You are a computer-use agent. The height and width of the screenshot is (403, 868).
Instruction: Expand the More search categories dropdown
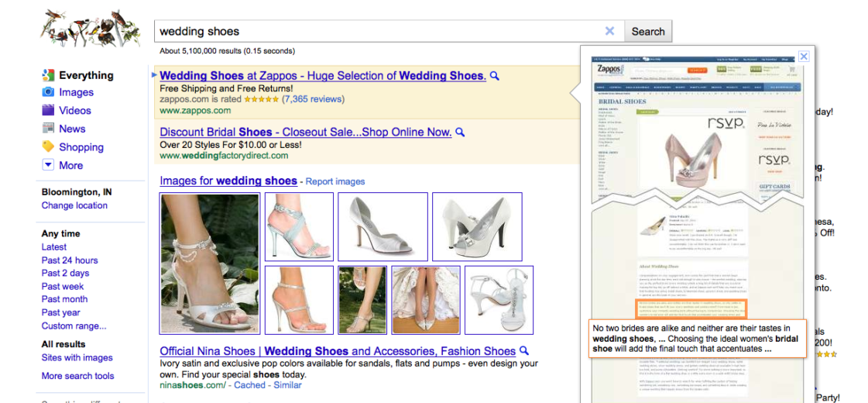(x=48, y=165)
